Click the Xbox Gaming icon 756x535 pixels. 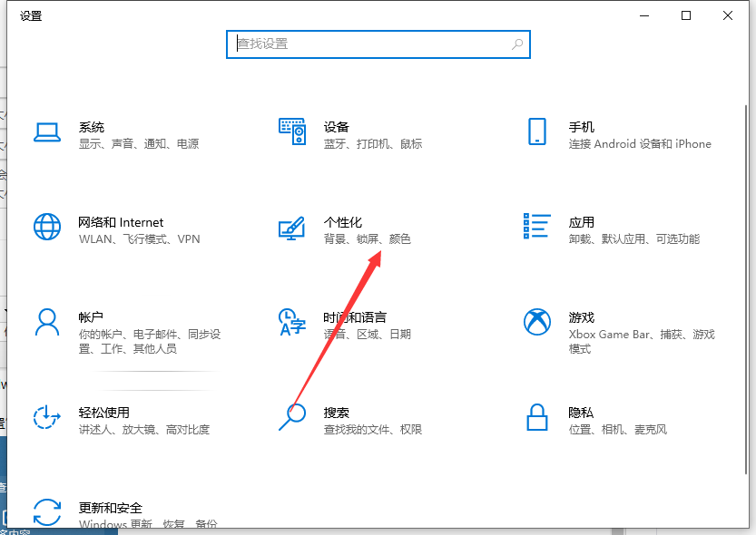537,321
